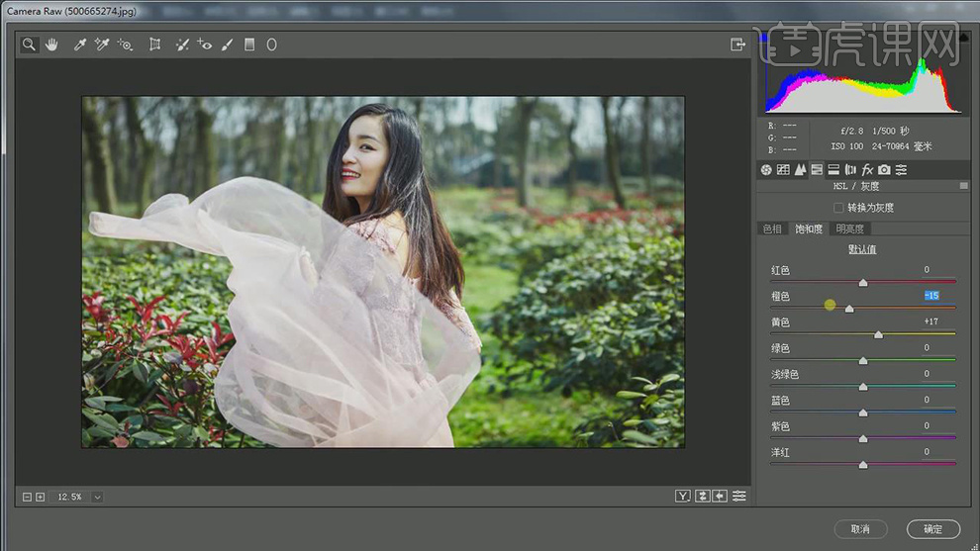Enable the 转换为灰度 checkbox
The image size is (980, 551).
838,208
